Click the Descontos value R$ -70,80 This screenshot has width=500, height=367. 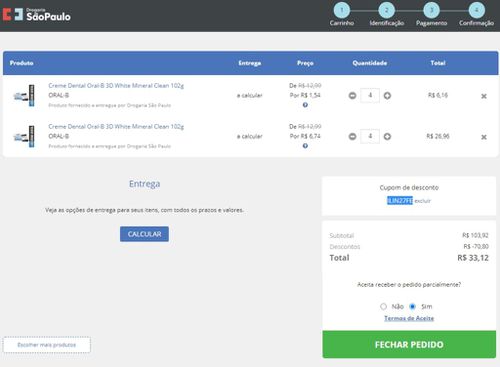tap(476, 246)
